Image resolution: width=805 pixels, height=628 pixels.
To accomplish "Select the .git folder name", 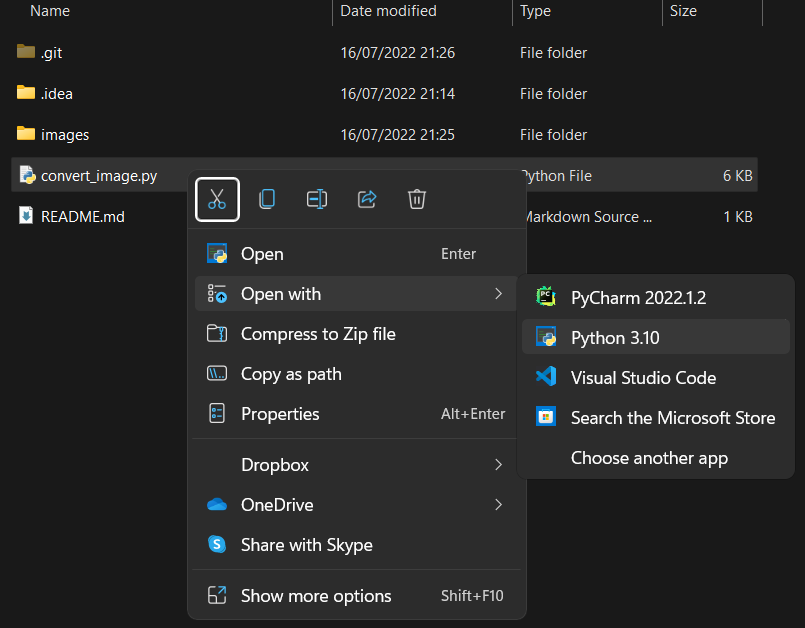I will coord(51,52).
